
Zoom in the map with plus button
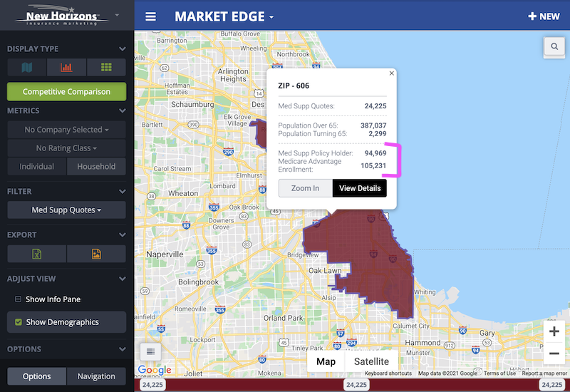pyautogui.click(x=554, y=331)
